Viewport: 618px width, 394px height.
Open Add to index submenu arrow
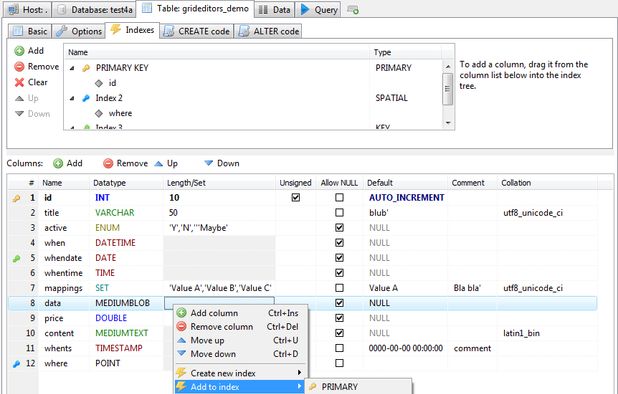(x=300, y=387)
